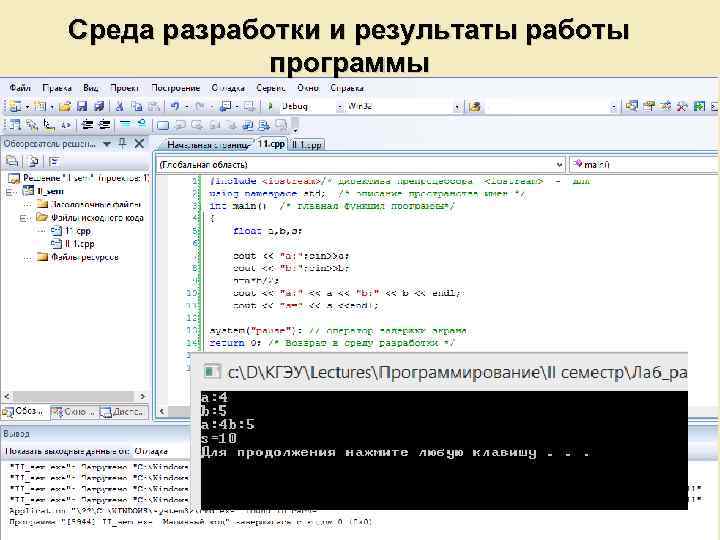Uncomment selected lines icon
Image resolution: width=720 pixels, height=540 pixels.
pos(142,124)
